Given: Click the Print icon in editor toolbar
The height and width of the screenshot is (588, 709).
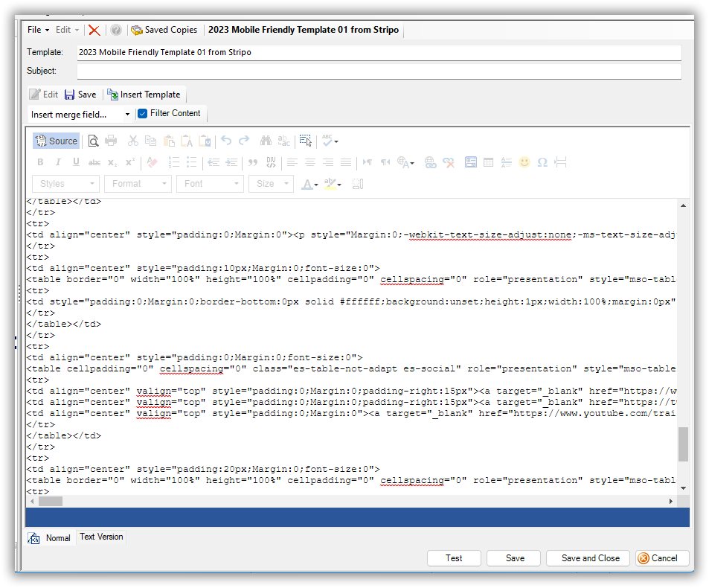Looking at the screenshot, I should pyautogui.click(x=111, y=141).
